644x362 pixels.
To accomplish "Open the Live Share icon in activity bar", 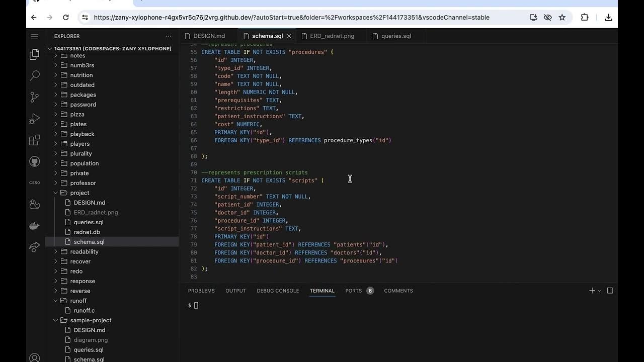I will tap(35, 247).
